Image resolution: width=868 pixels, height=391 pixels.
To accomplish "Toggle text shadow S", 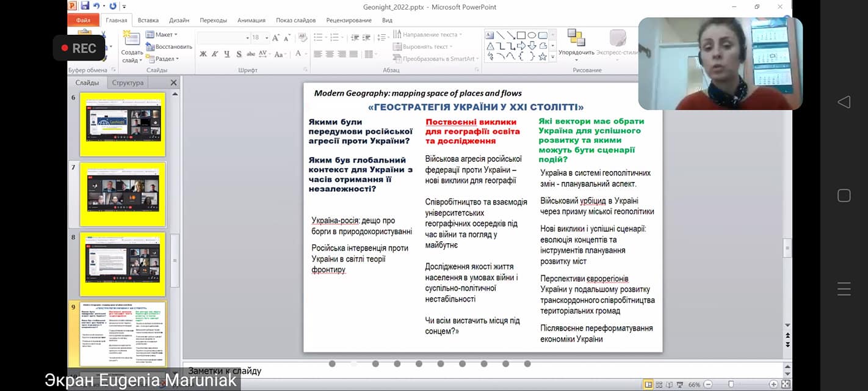I will coord(239,54).
